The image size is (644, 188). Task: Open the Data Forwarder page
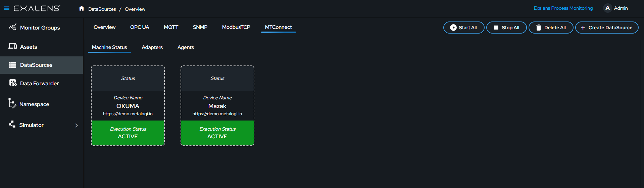39,83
